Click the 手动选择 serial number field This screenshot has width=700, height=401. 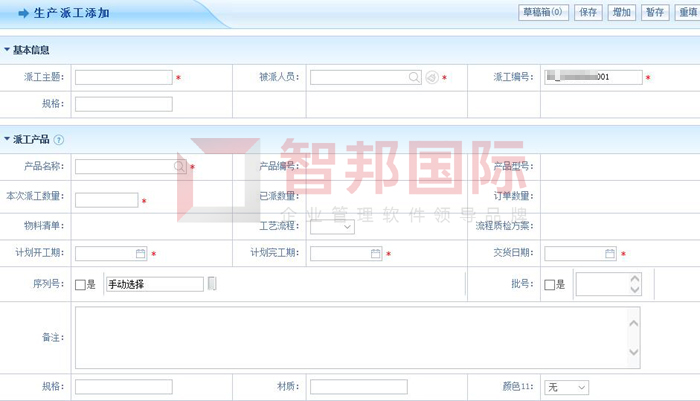click(155, 284)
